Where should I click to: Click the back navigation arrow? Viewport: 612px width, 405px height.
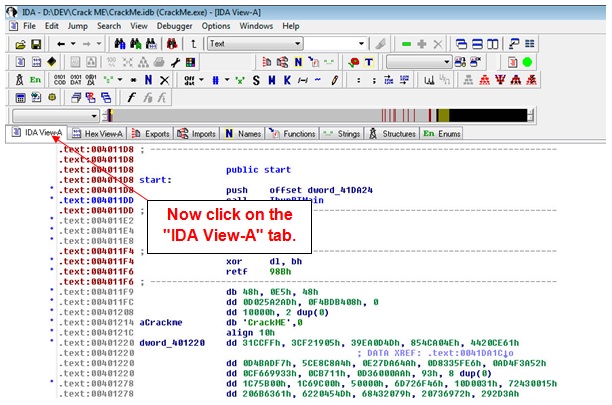tap(62, 45)
